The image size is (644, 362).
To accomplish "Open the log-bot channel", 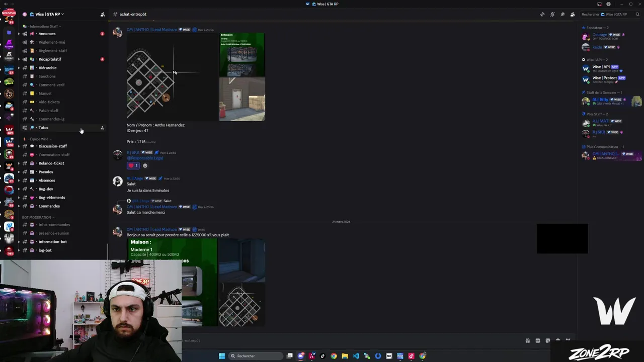I will 63,250.
